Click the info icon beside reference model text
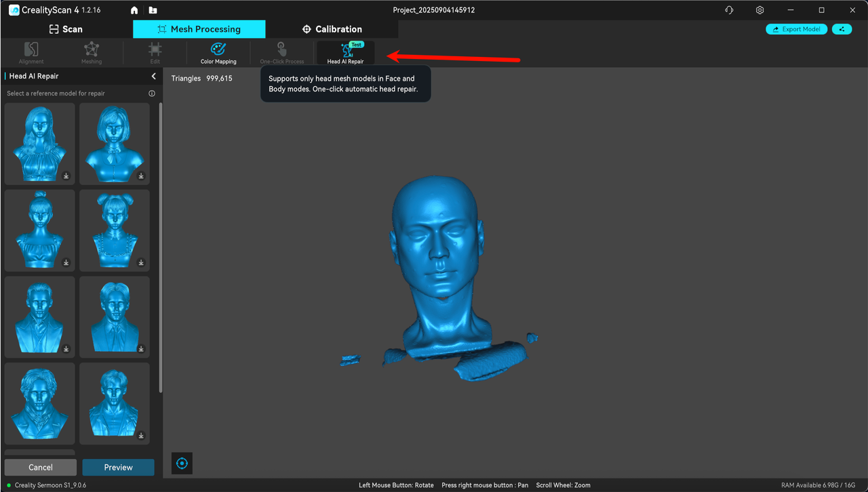Screen dimensions: 868x492 point(152,94)
